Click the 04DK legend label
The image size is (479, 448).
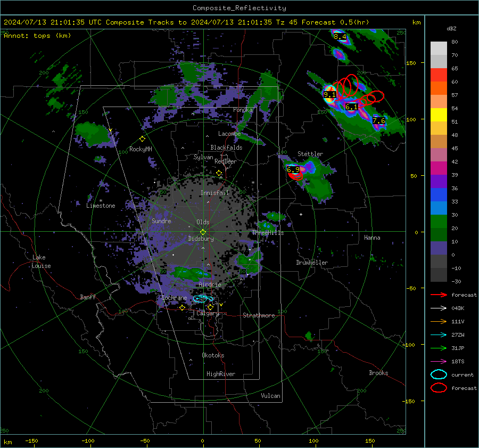458,308
